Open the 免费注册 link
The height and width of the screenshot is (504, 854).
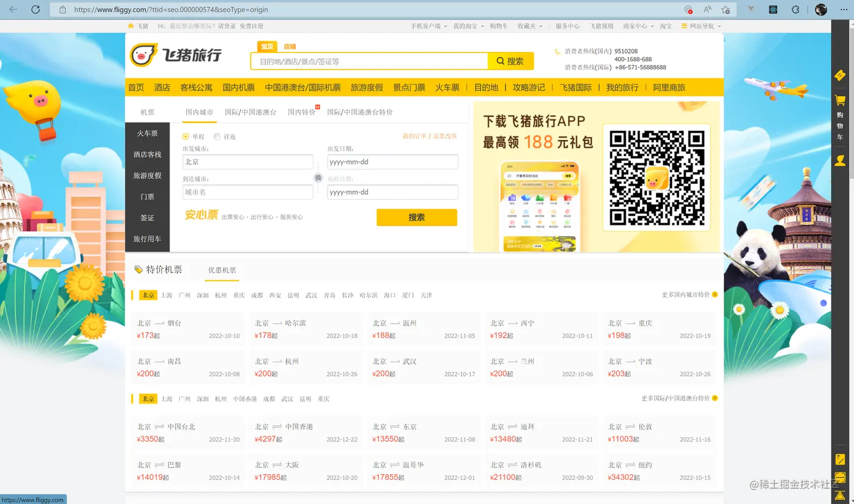click(251, 26)
